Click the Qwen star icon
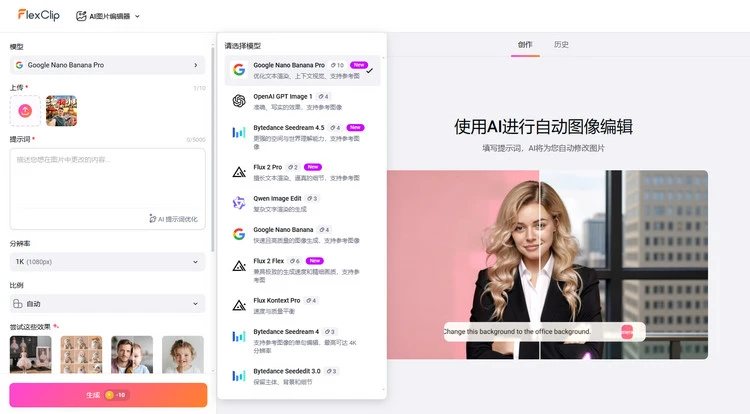The width and height of the screenshot is (750, 414). (239, 203)
